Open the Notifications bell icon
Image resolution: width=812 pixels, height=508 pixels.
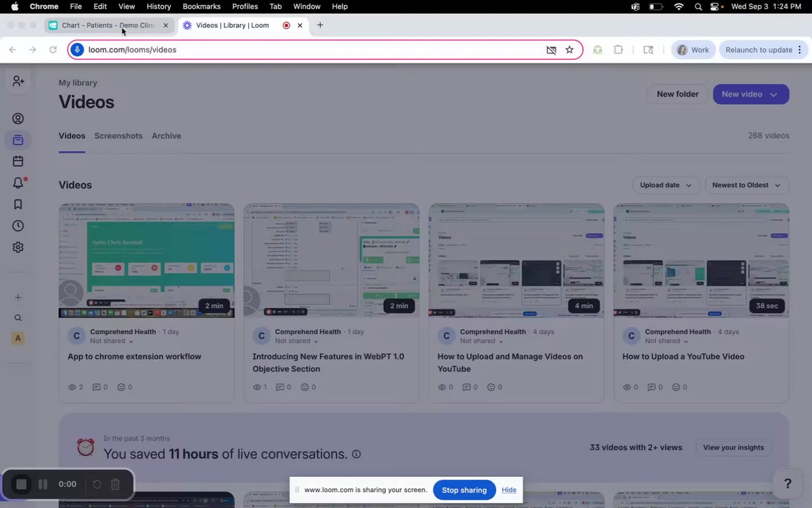18,183
